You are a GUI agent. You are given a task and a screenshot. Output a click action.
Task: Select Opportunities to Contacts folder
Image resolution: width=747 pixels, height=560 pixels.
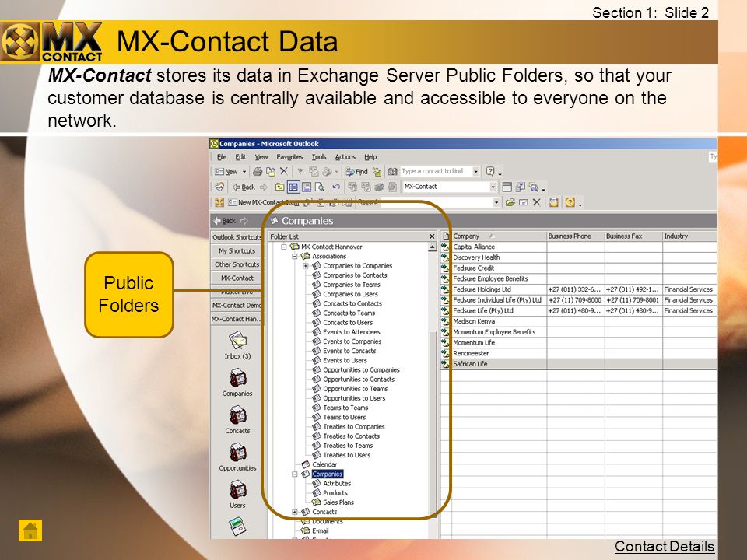(x=359, y=380)
